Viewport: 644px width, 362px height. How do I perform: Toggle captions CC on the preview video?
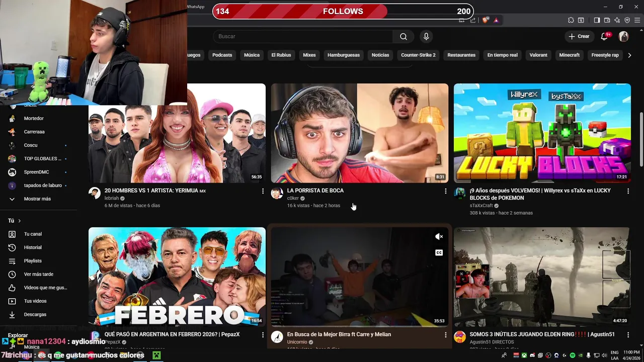click(439, 252)
